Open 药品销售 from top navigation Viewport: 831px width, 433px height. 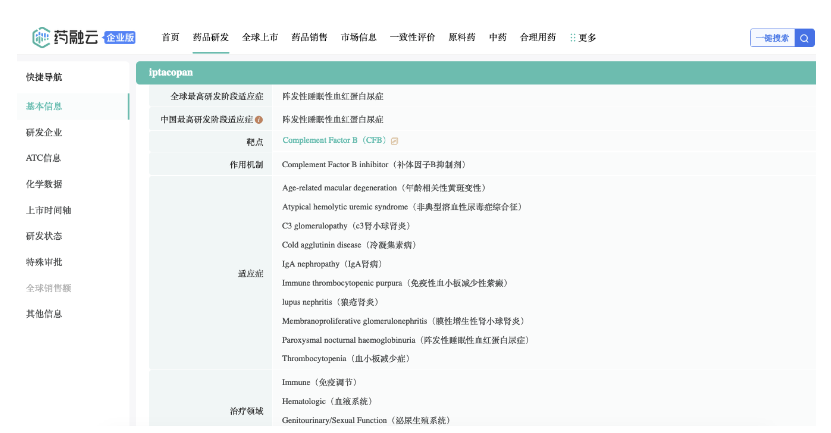pos(309,38)
